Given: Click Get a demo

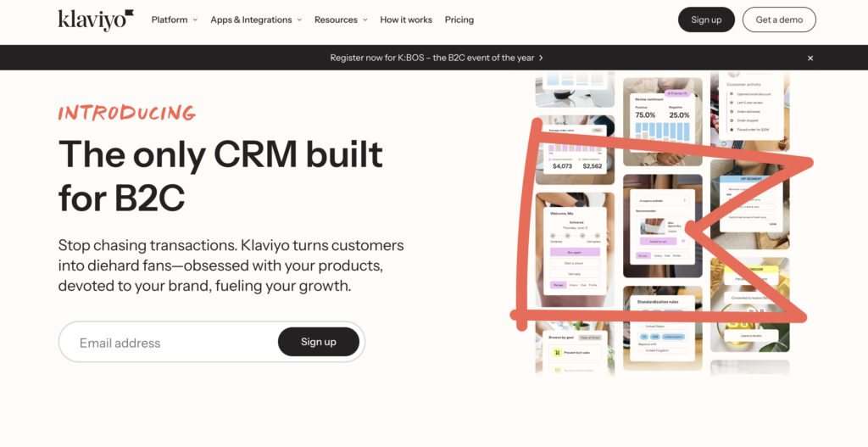Looking at the screenshot, I should click(779, 20).
